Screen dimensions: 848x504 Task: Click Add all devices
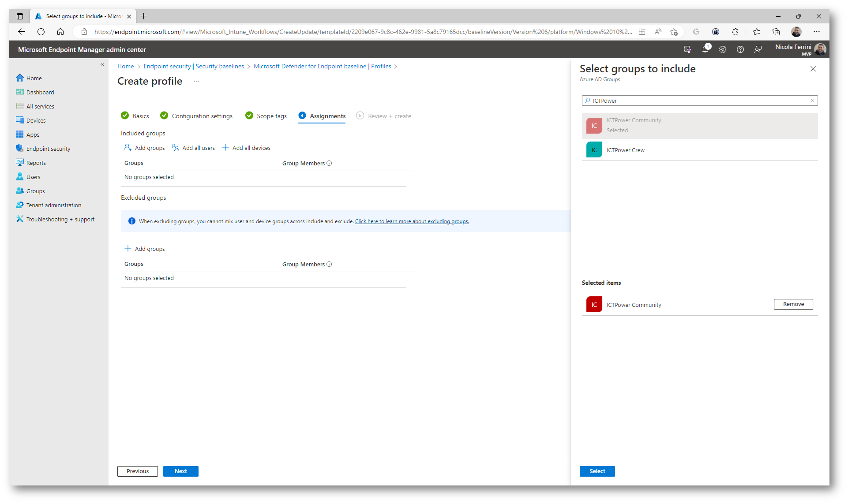247,148
